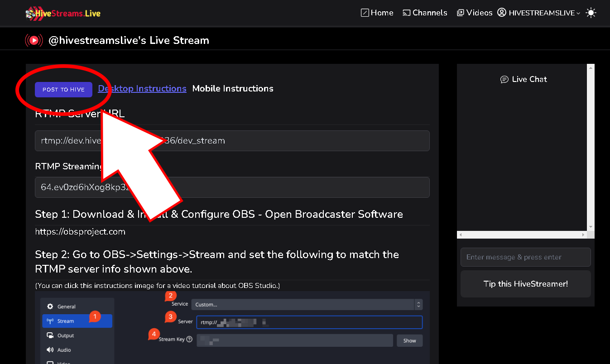Select the RTMP Server URL field

coord(232,141)
